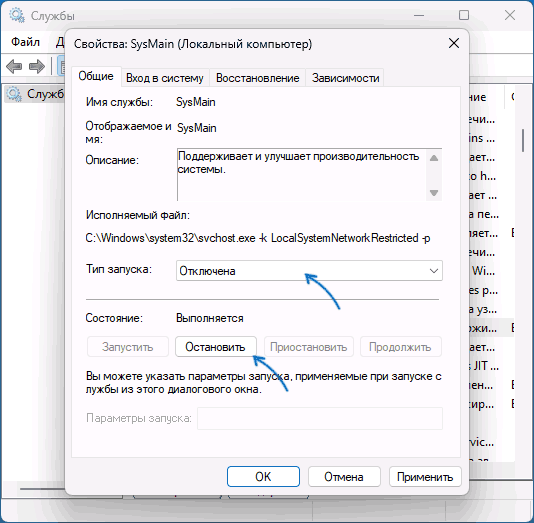Click the Services gear icon in title bar
Screen dimensions: 534x523
(x=17, y=15)
